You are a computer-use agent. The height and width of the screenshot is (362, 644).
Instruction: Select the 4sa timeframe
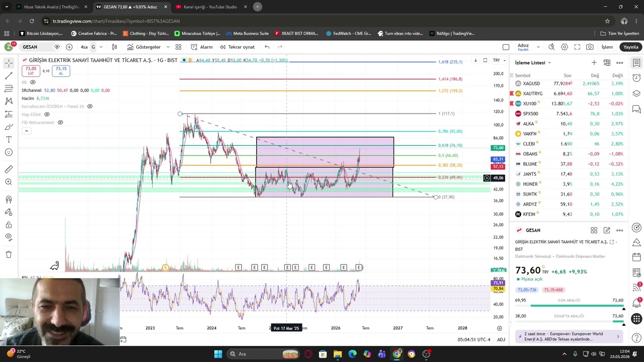tap(84, 47)
